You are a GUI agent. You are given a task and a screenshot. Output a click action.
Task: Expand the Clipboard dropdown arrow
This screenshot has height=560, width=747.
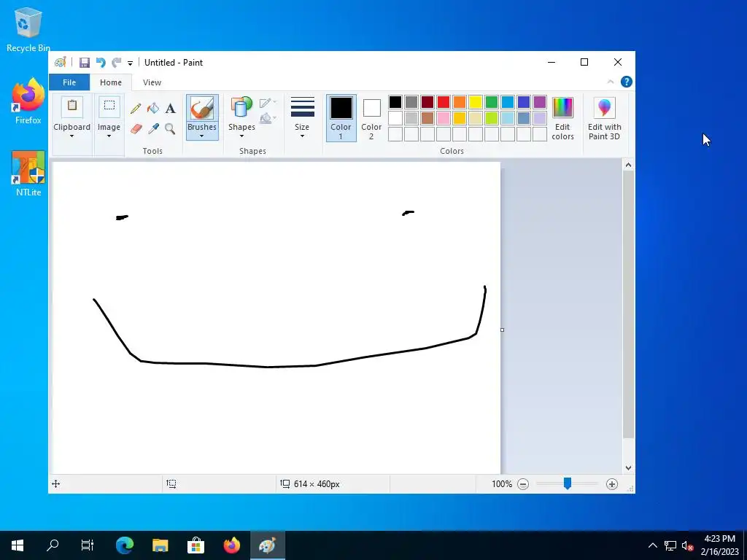click(72, 136)
